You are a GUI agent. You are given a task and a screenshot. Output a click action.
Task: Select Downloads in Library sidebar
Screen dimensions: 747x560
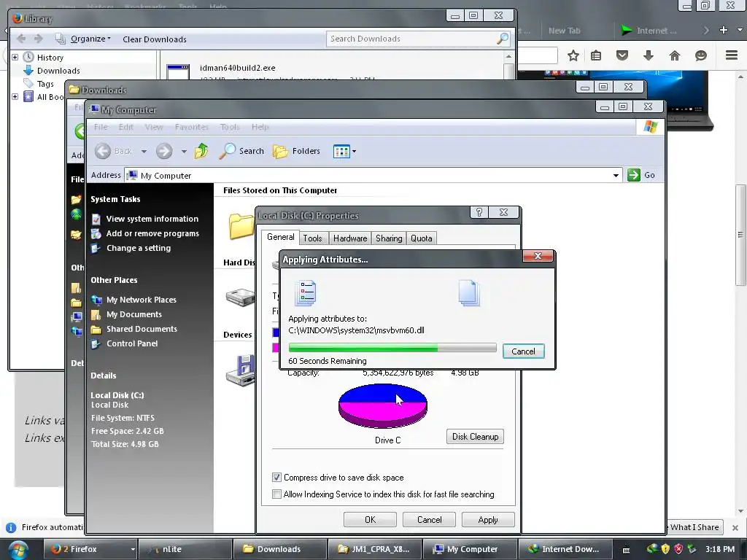[x=58, y=71]
